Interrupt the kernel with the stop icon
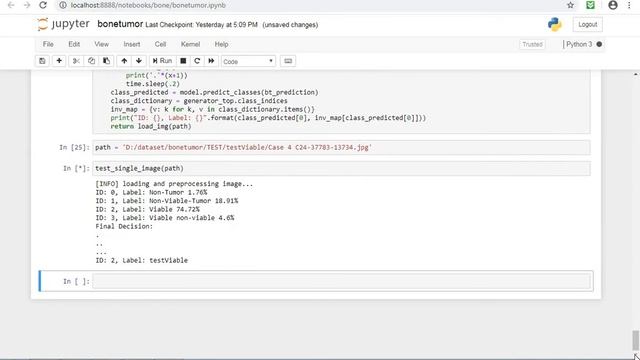Image resolution: width=640 pixels, height=360 pixels. pos(183,61)
